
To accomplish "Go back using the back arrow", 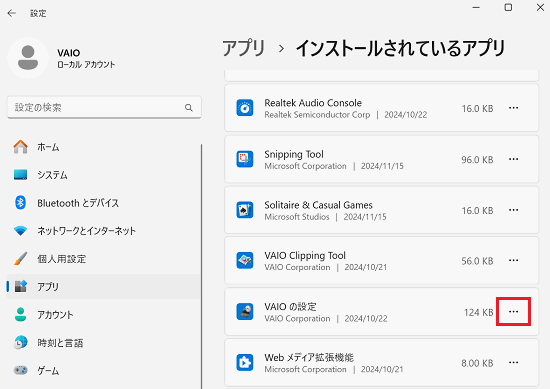I will [x=12, y=13].
